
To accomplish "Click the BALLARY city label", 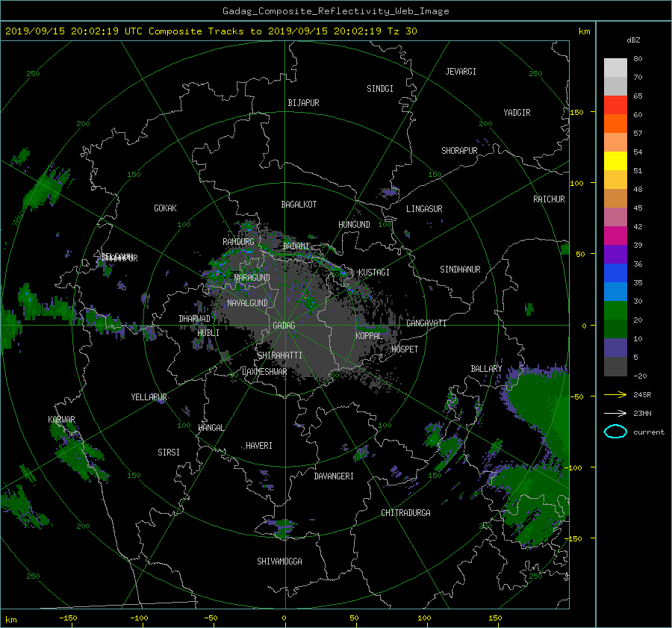I will pyautogui.click(x=486, y=369).
